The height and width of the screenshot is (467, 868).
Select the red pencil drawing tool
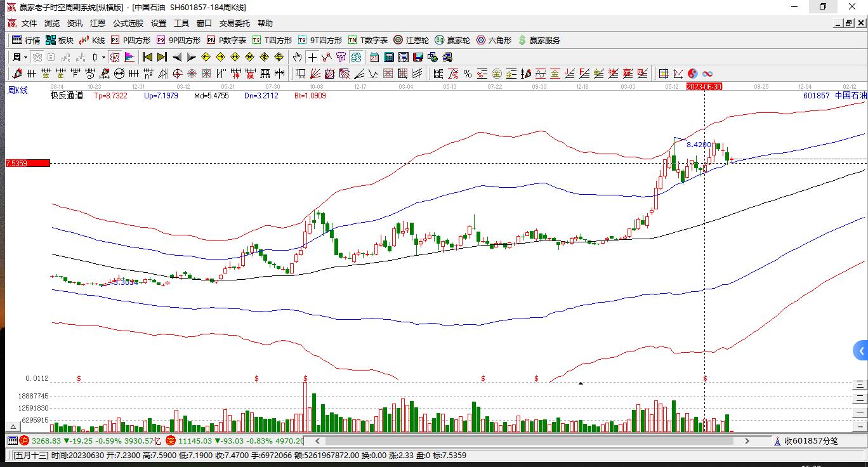(x=17, y=74)
